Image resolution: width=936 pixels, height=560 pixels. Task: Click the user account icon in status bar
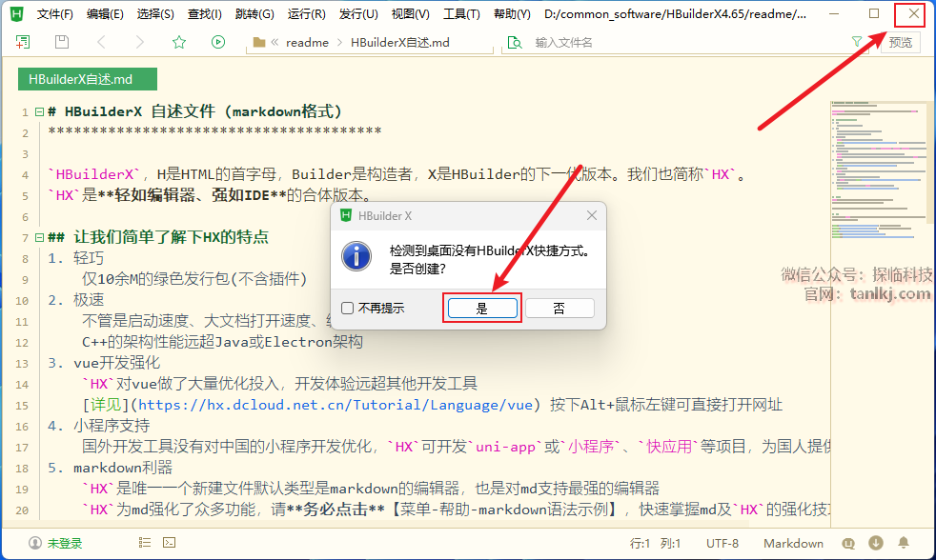35,543
